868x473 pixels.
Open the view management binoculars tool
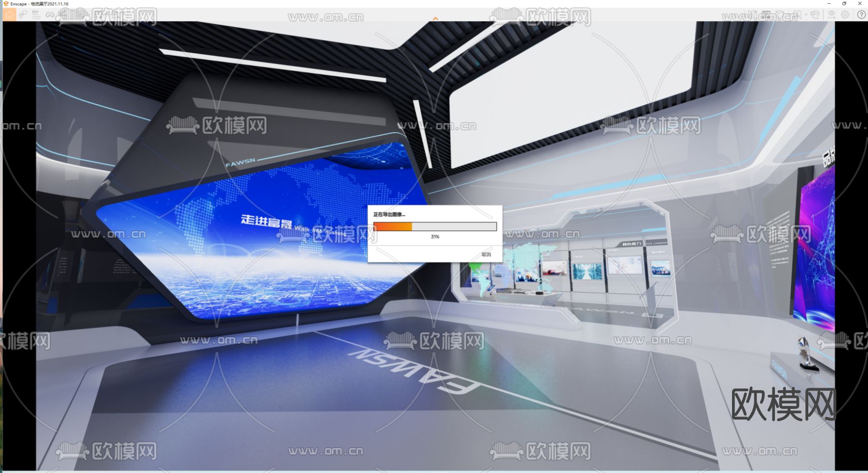tap(50, 14)
